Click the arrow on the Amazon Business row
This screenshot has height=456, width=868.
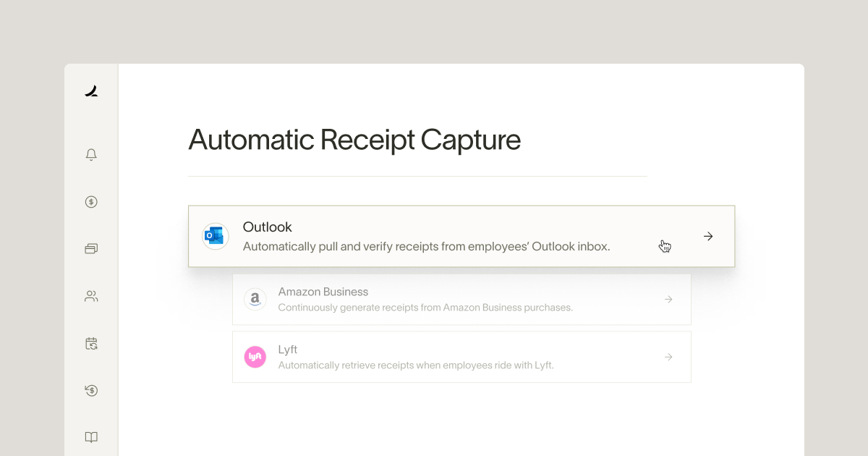click(668, 299)
